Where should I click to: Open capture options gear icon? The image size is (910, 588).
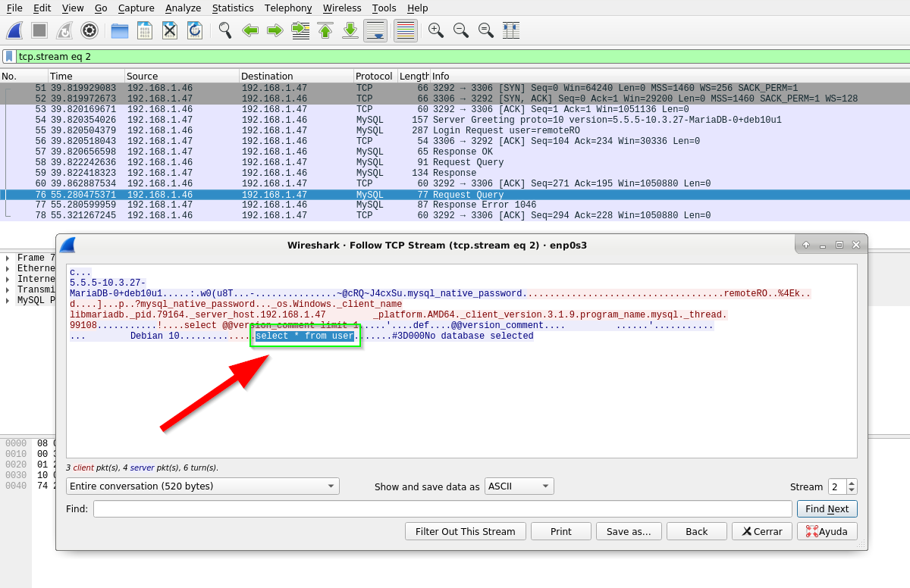(x=89, y=30)
